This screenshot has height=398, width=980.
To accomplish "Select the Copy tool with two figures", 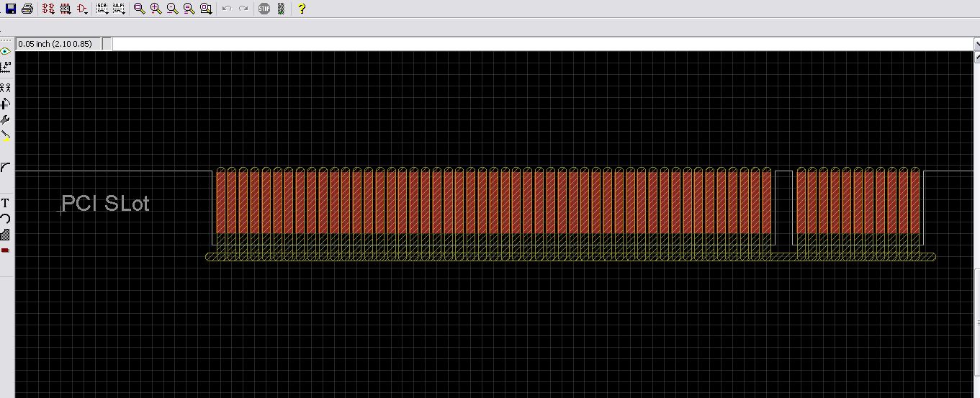I will 6,88.
